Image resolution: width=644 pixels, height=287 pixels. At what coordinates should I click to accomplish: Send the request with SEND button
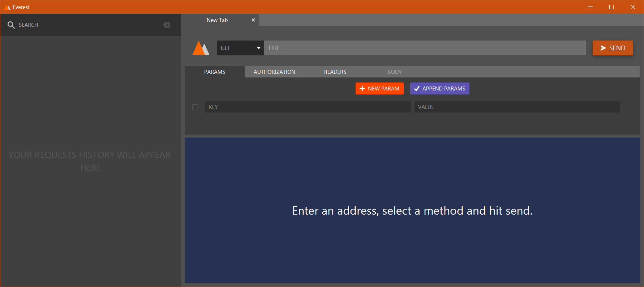[x=613, y=48]
